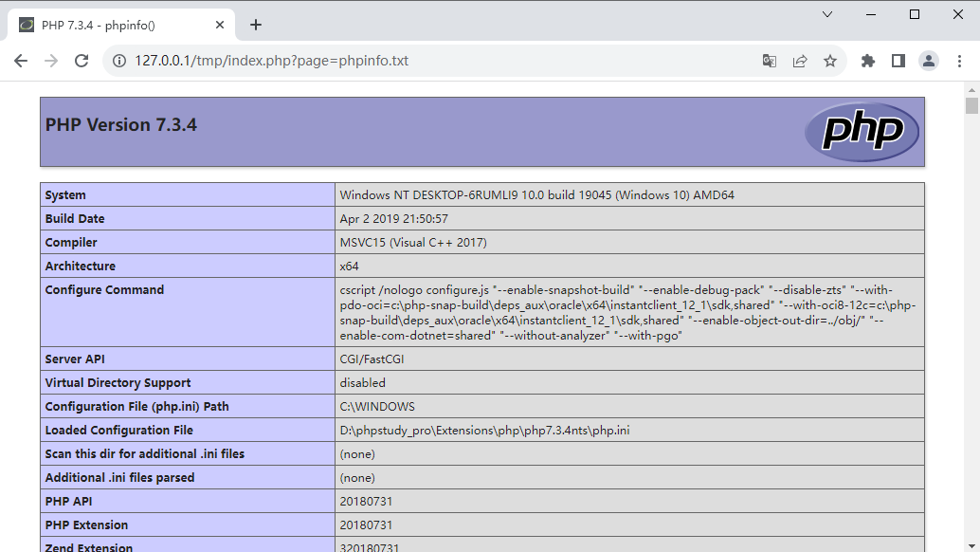980x552 pixels.
Task: Click the Zend Extension label
Action: coord(89,547)
